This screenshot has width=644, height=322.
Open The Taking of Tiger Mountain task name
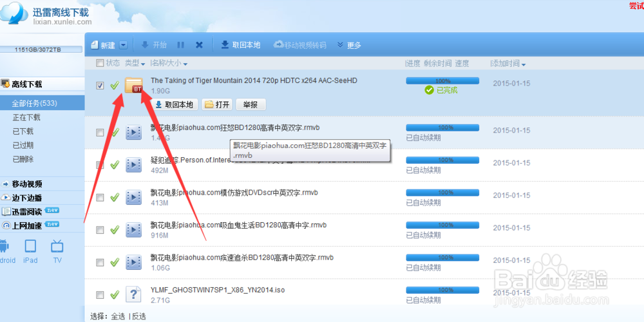pos(254,80)
